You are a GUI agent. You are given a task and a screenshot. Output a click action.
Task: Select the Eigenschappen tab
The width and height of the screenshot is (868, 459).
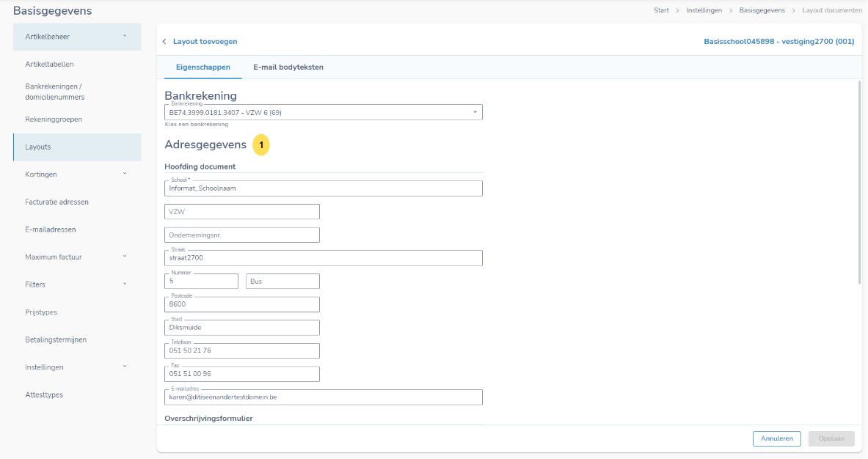point(203,67)
